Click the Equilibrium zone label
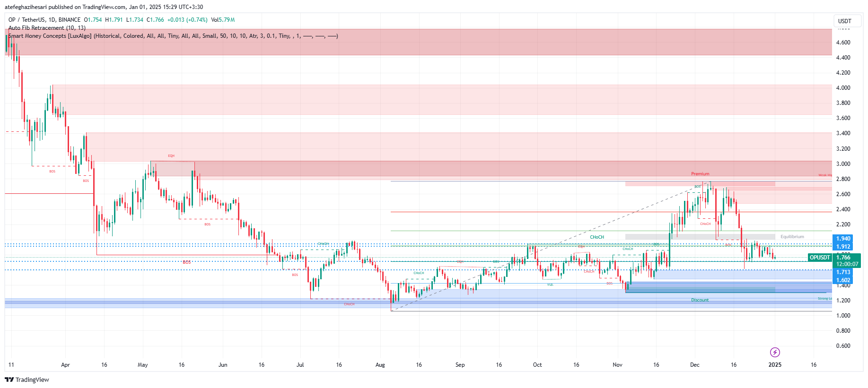Screen dimensions: 868x388 click(x=792, y=237)
